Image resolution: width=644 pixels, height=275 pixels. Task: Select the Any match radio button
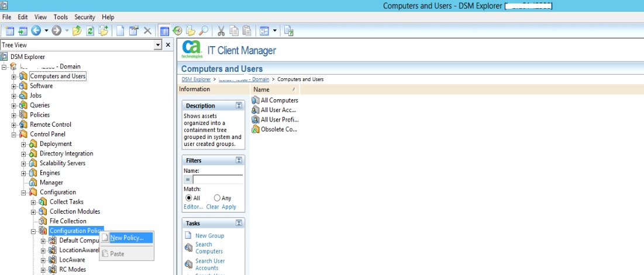(x=217, y=198)
